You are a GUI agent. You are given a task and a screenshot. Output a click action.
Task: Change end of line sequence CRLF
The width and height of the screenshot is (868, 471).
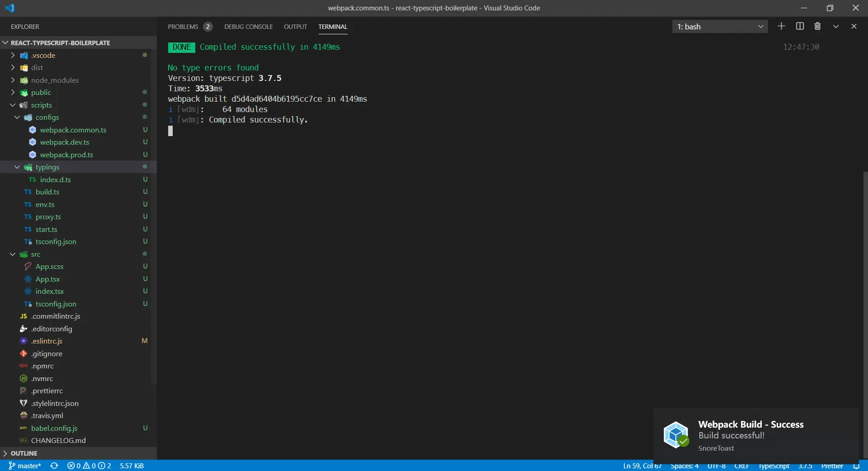pyautogui.click(x=741, y=466)
